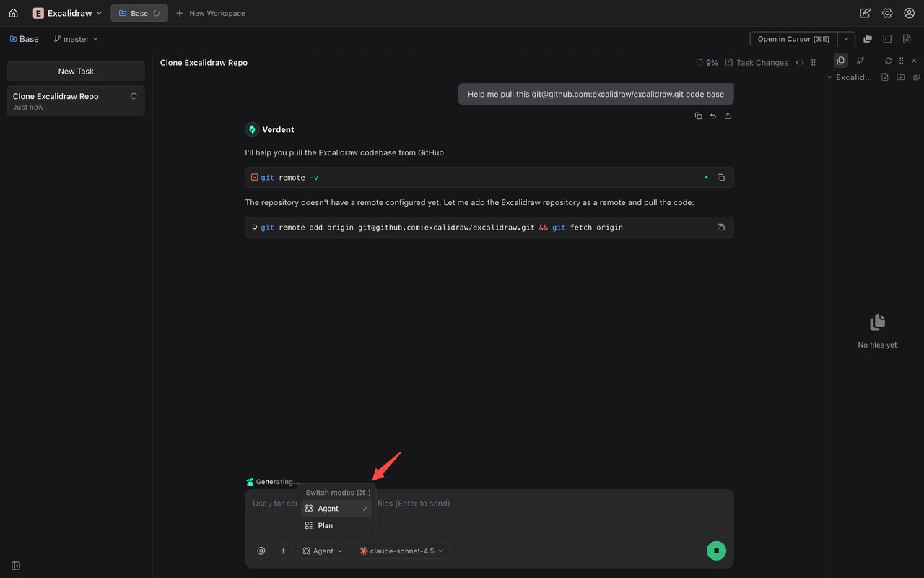Collapse the left sidebar panel icon

point(16,566)
